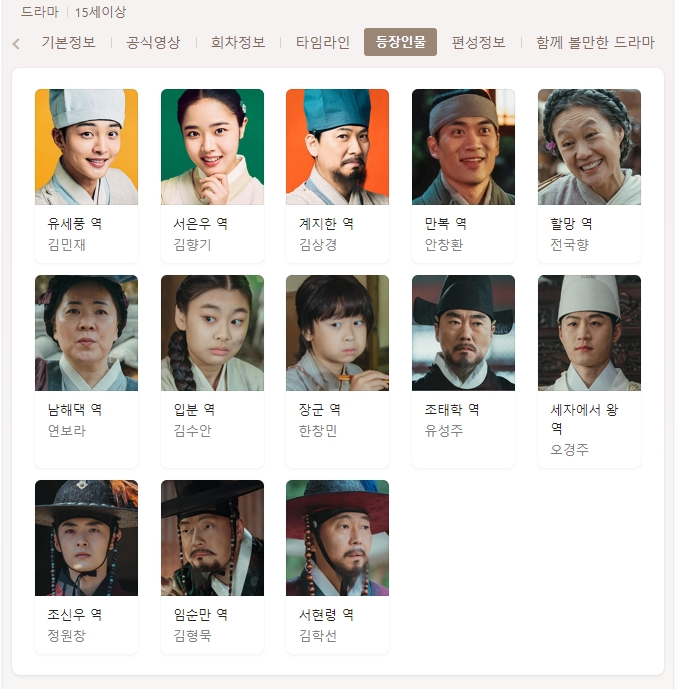
Task: Click actor name 안창환
Action: click(x=443, y=245)
